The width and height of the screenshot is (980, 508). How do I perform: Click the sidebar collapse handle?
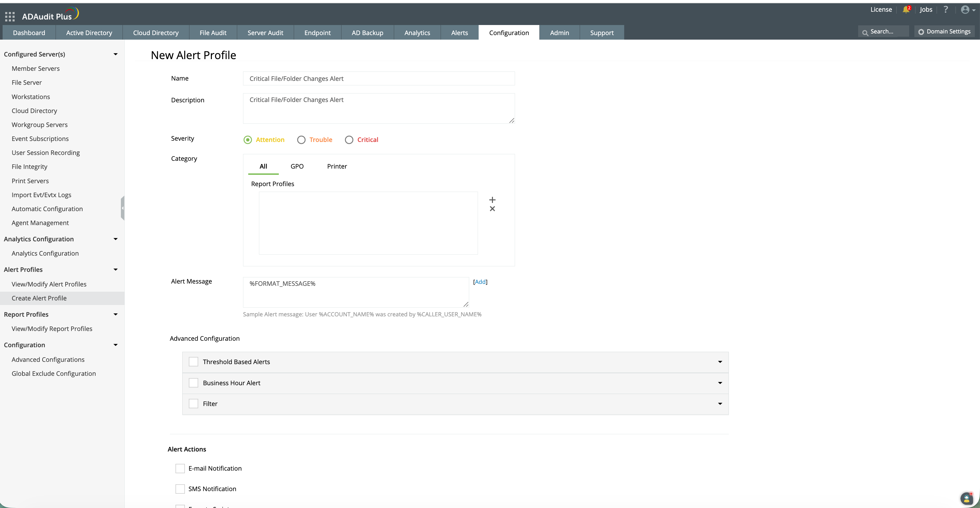pyautogui.click(x=122, y=208)
